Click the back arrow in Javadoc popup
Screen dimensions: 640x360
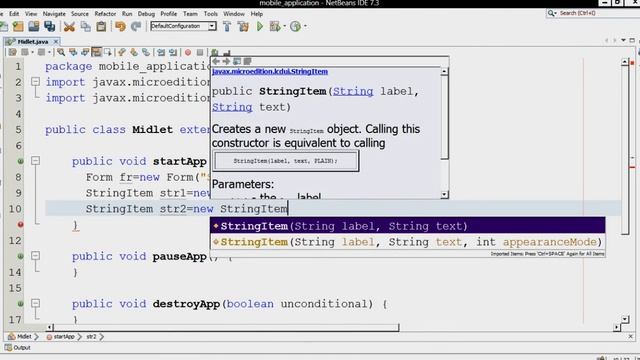pyautogui.click(x=216, y=61)
